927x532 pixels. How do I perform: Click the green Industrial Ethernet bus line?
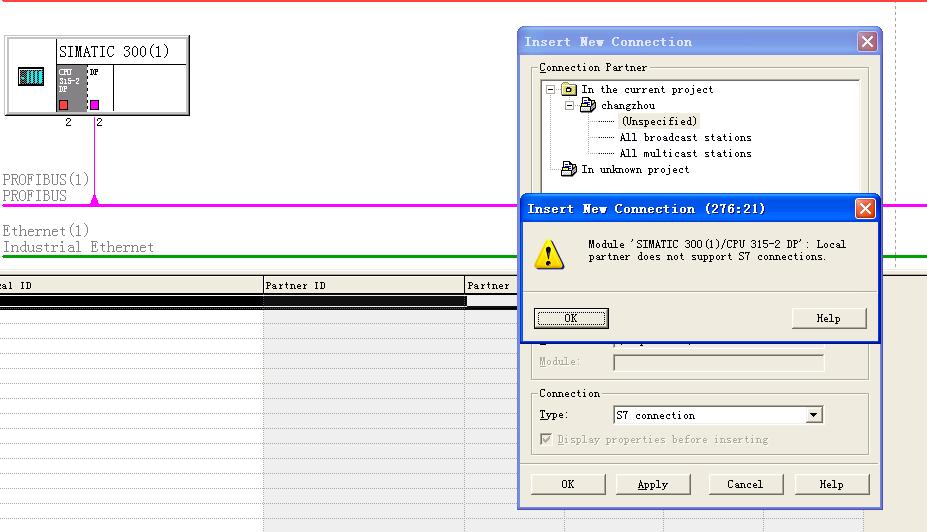(x=260, y=257)
